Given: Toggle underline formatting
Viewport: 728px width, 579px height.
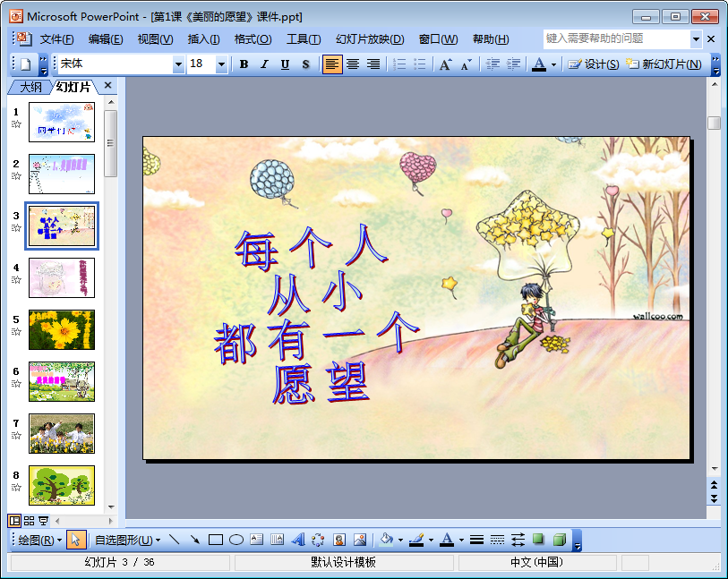Looking at the screenshot, I should coord(285,64).
